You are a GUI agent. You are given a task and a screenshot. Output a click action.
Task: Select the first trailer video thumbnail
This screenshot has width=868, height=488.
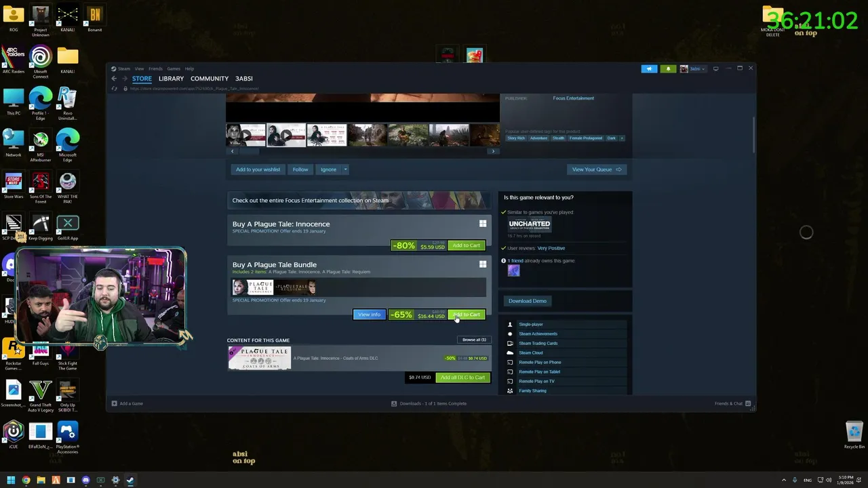(245, 135)
